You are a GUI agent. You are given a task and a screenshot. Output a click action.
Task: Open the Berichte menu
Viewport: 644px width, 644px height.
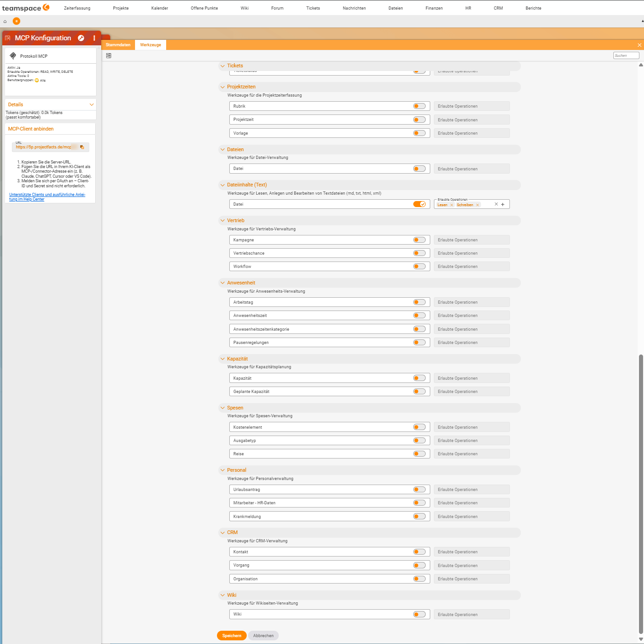click(x=533, y=8)
